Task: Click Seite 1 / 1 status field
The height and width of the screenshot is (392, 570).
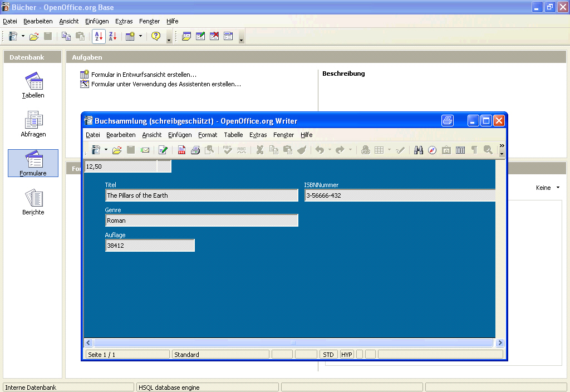Action: click(127, 355)
